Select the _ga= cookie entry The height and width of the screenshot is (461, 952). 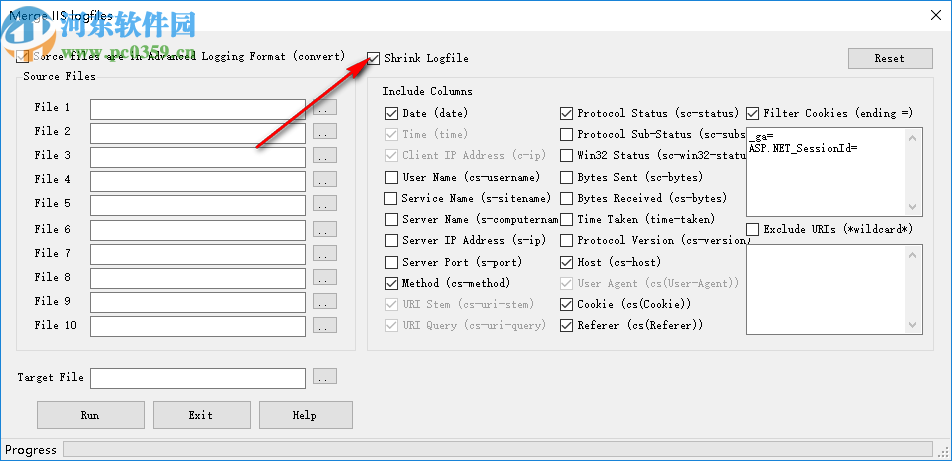761,138
